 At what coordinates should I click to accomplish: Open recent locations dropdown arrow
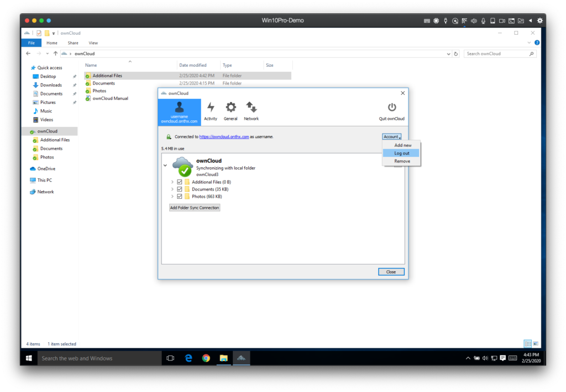(x=48, y=54)
